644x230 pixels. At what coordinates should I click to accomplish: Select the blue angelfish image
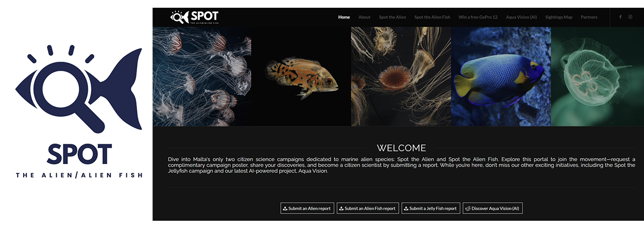pyautogui.click(x=501, y=77)
